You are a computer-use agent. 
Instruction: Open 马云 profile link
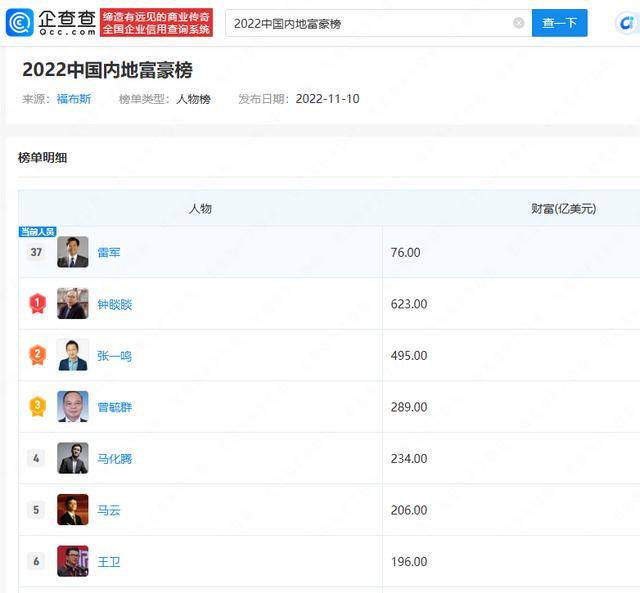(109, 510)
